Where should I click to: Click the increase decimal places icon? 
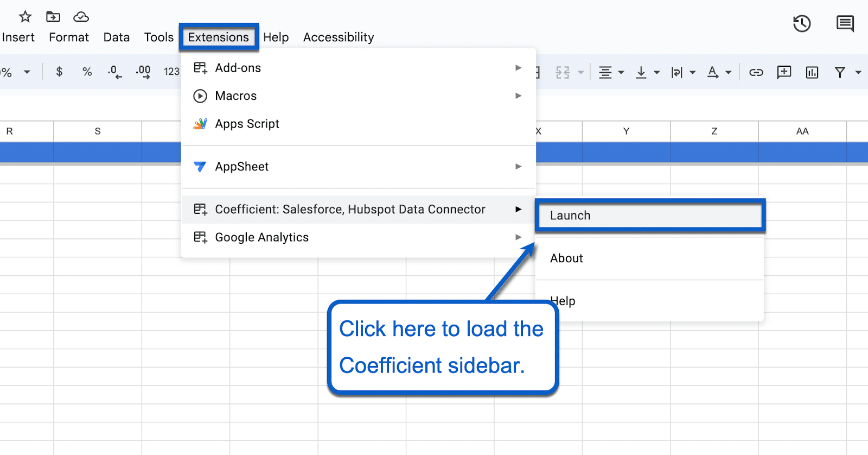pos(143,72)
